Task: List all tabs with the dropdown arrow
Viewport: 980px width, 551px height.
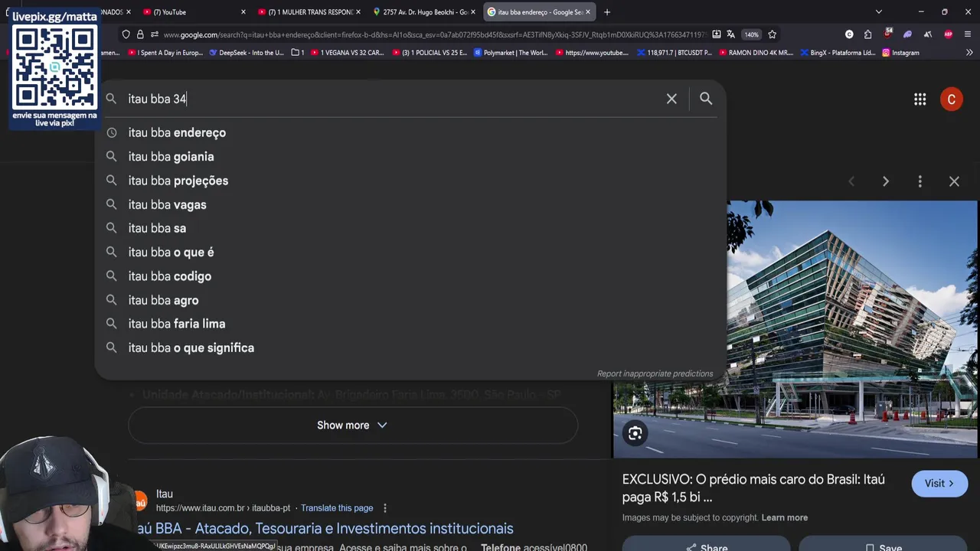Action: 879,12
